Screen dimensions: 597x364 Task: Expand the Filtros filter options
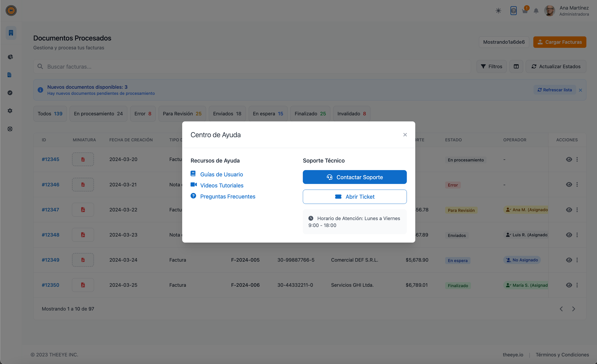click(x=491, y=66)
